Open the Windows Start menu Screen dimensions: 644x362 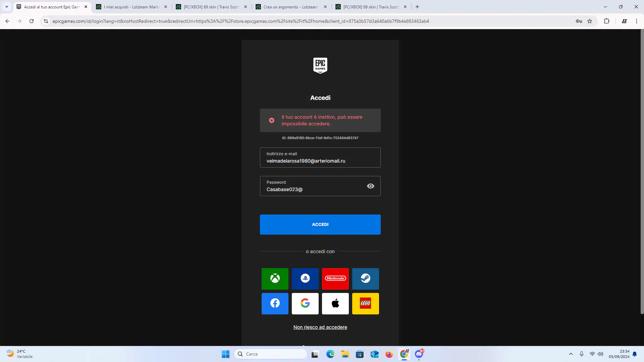point(225,354)
